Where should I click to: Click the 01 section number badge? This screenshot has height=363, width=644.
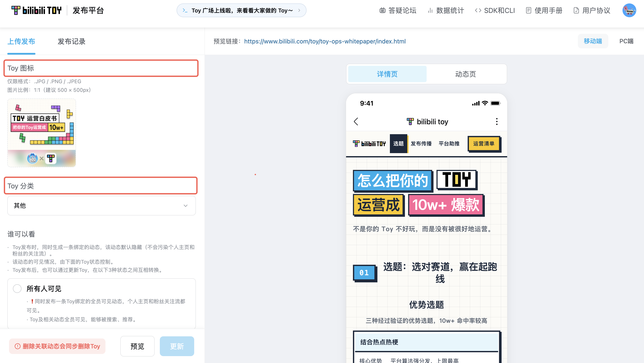(x=365, y=273)
